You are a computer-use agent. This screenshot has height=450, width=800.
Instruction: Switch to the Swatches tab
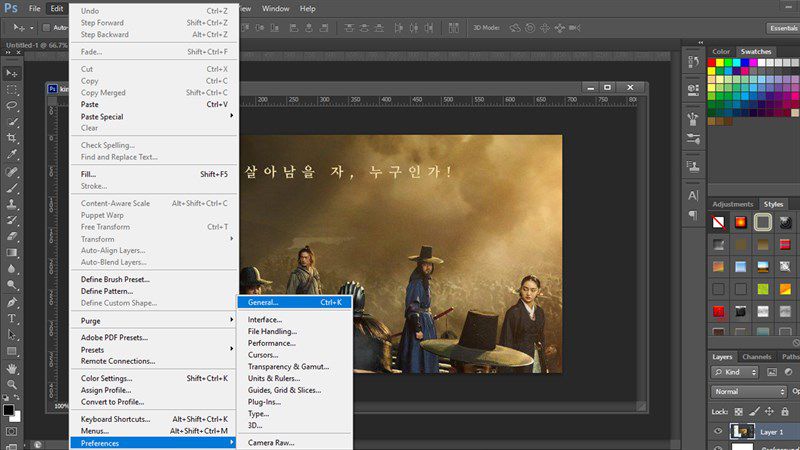tap(756, 52)
